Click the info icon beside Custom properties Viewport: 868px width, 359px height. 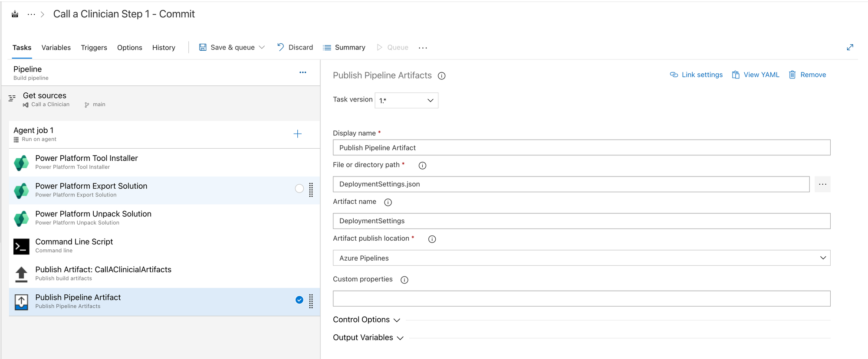pos(404,280)
